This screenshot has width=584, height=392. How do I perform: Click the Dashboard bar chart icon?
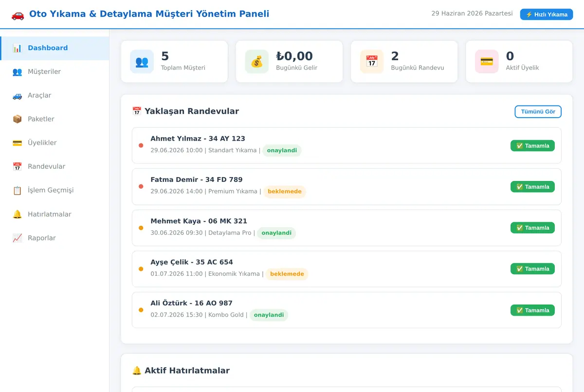click(x=17, y=48)
